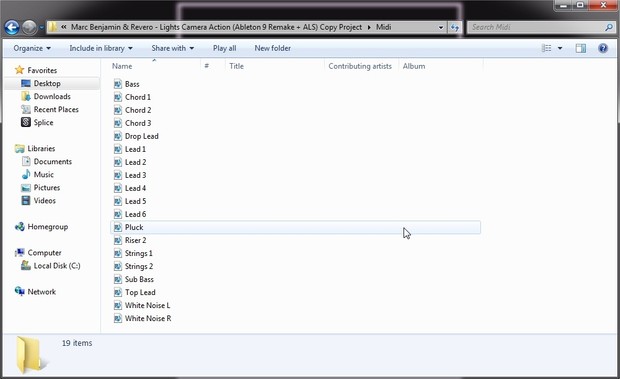620x379 pixels.
Task: Sort by the Name column header
Action: click(x=122, y=66)
